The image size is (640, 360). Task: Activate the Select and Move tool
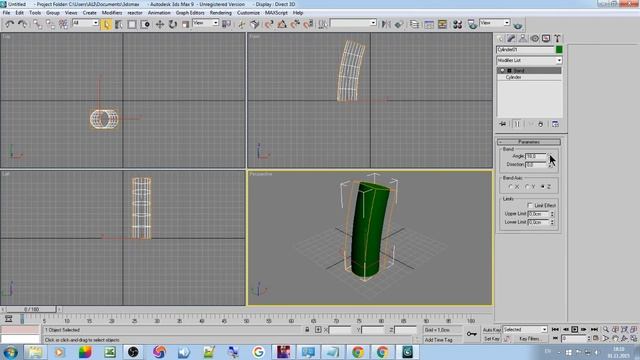point(160,24)
